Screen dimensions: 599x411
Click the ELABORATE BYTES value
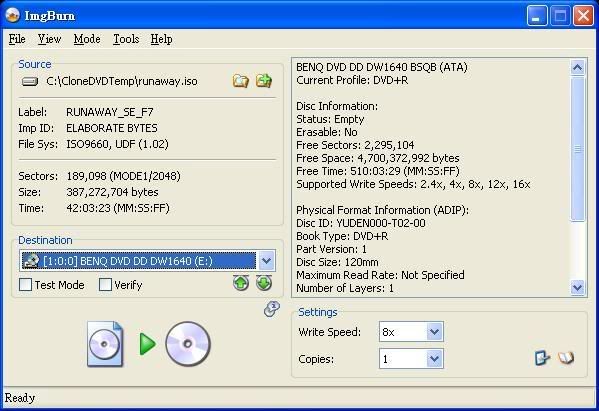click(x=112, y=128)
